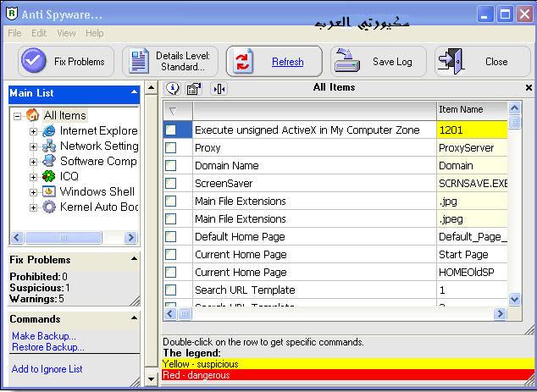Check the Proxy row checkbox
This screenshot has height=392, width=537.
[170, 147]
